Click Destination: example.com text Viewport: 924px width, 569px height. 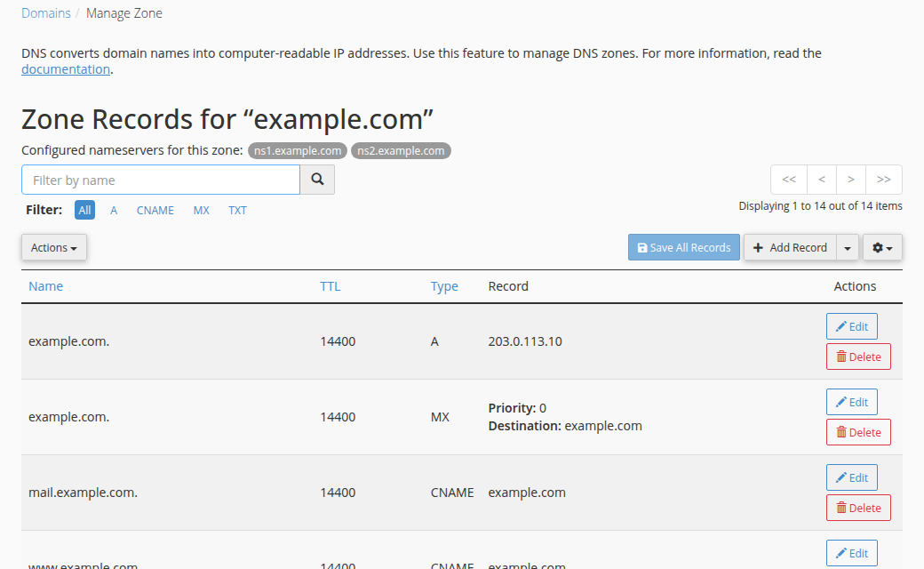point(565,426)
